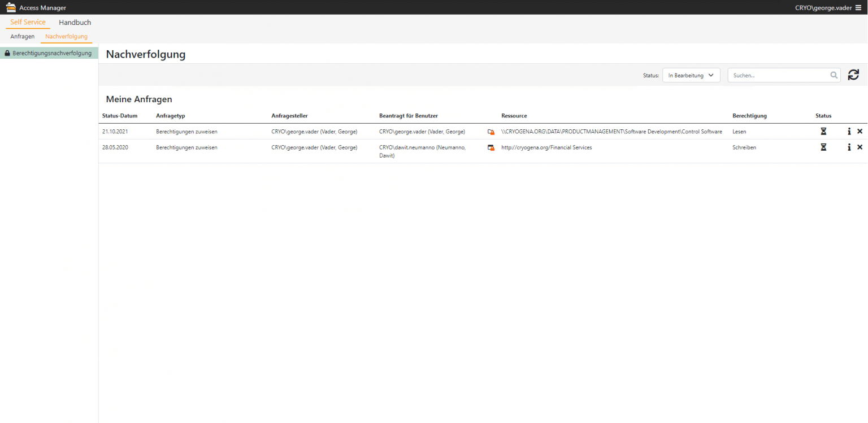
Task: Click hourglass status of the 21.10.2021 request
Action: click(823, 132)
